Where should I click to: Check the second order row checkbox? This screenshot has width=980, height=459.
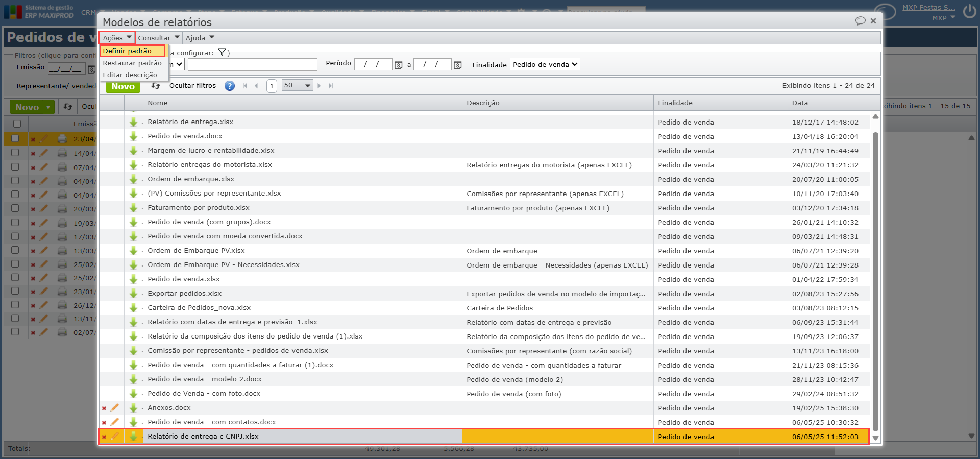click(15, 153)
